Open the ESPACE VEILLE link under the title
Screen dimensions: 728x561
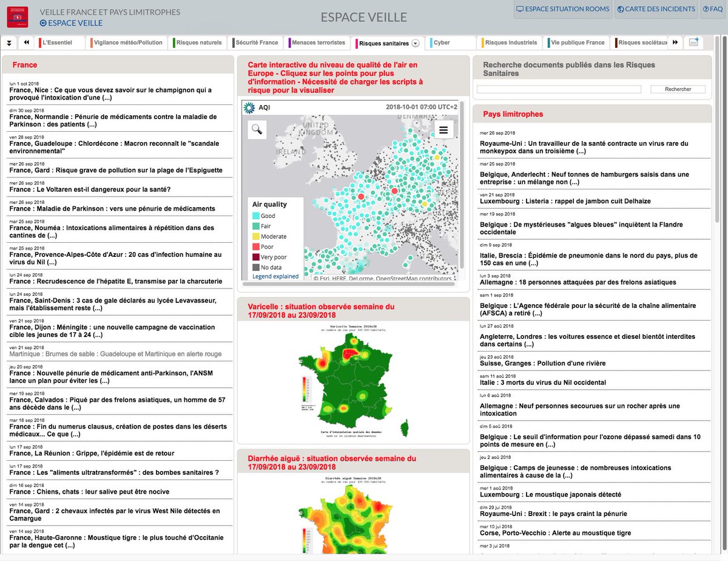[x=71, y=23]
